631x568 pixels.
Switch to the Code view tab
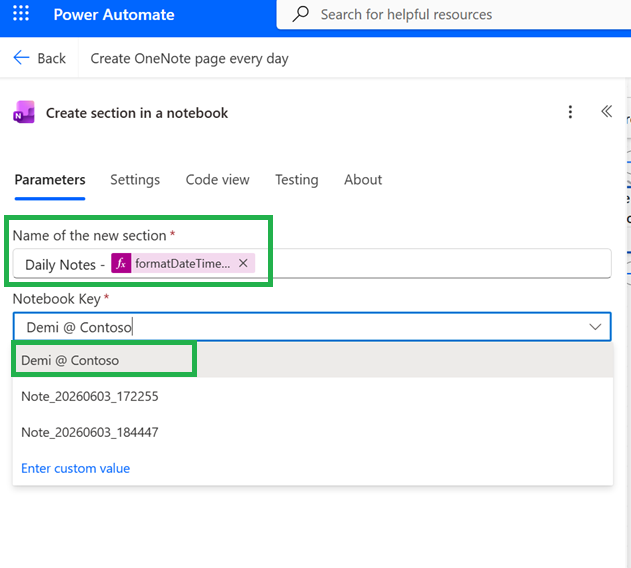click(x=217, y=180)
